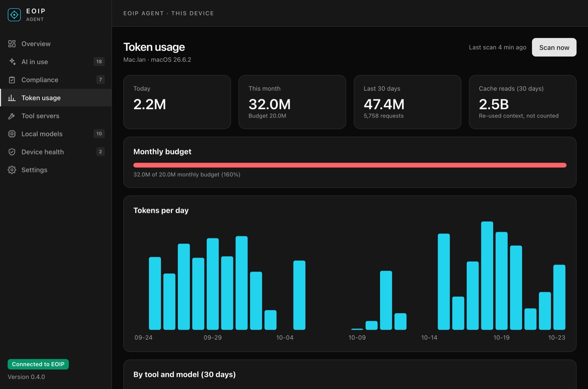The image size is (588, 389).
Task: Open Settings from the sidebar
Action: click(x=56, y=170)
